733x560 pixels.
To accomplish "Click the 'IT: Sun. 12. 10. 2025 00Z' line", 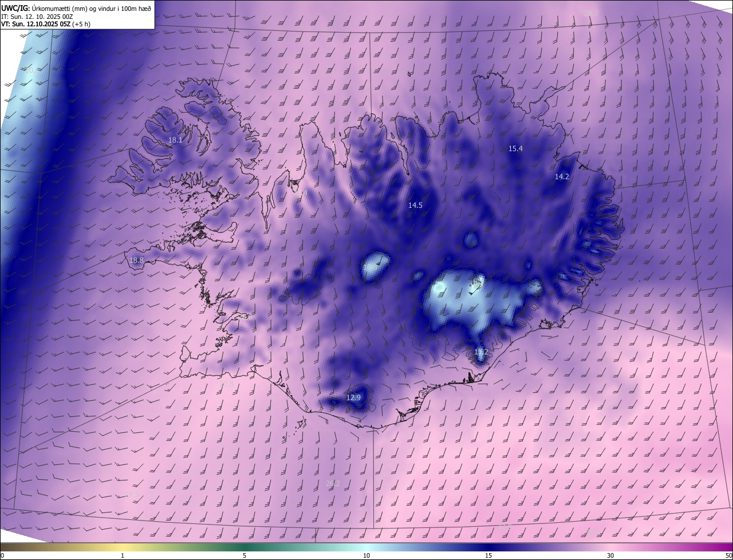I will click(37, 17).
